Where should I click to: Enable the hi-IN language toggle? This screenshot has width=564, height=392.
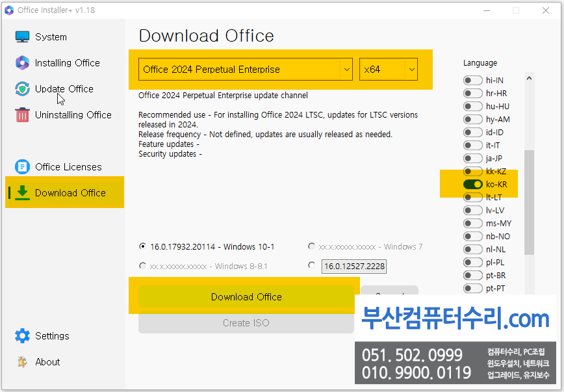coord(472,80)
